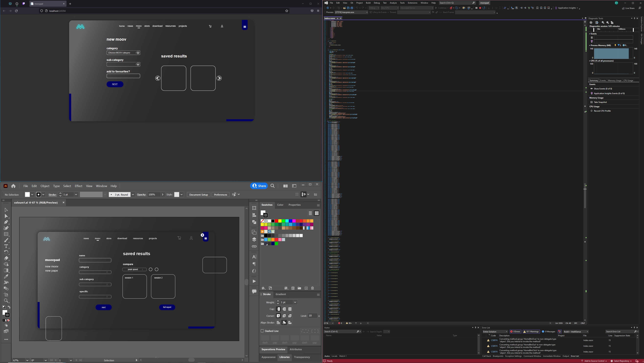
Task: Click Document Setup button in Illustrator
Action: [x=198, y=195]
